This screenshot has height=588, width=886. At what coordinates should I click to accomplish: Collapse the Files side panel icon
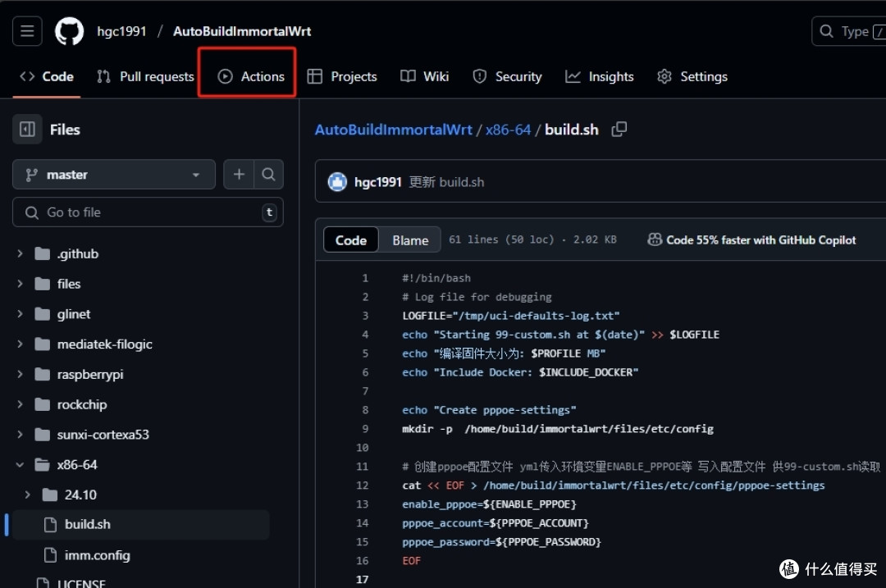[x=27, y=130]
